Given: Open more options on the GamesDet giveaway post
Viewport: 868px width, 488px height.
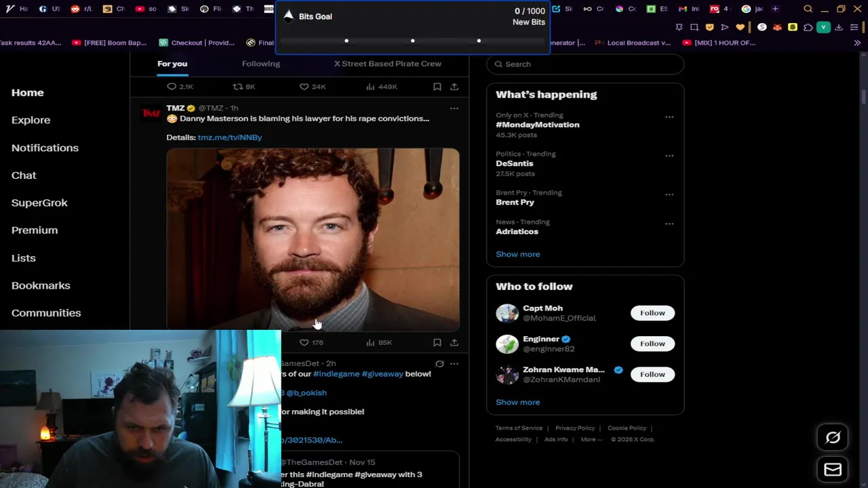Looking at the screenshot, I should coord(454,364).
